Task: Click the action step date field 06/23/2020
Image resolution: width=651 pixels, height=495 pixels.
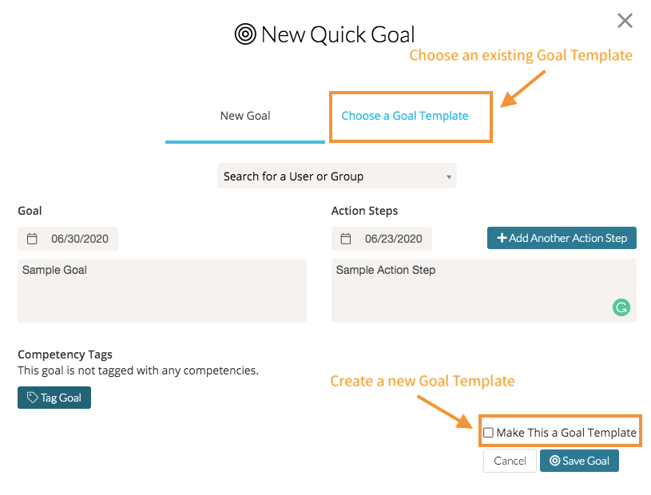Action: [393, 239]
